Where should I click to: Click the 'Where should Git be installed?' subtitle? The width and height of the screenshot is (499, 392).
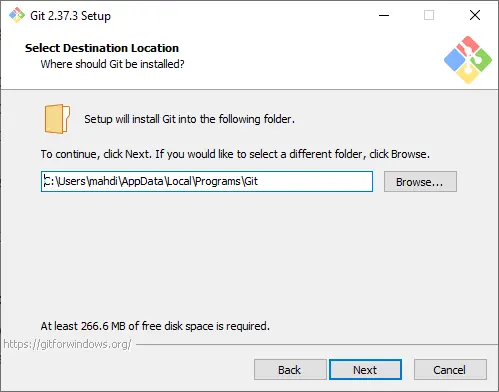112,64
